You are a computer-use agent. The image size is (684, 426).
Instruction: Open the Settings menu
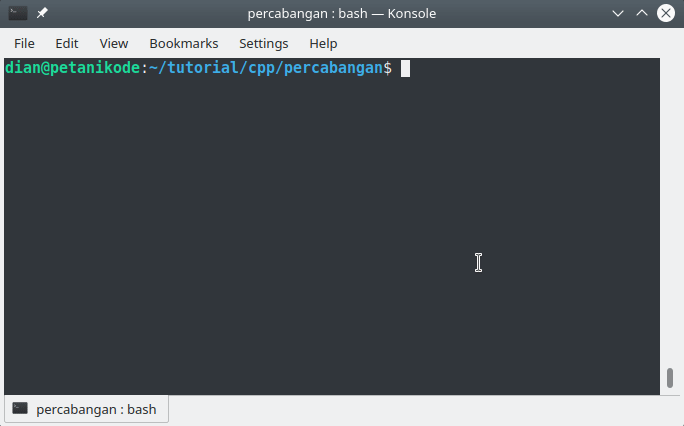(263, 44)
